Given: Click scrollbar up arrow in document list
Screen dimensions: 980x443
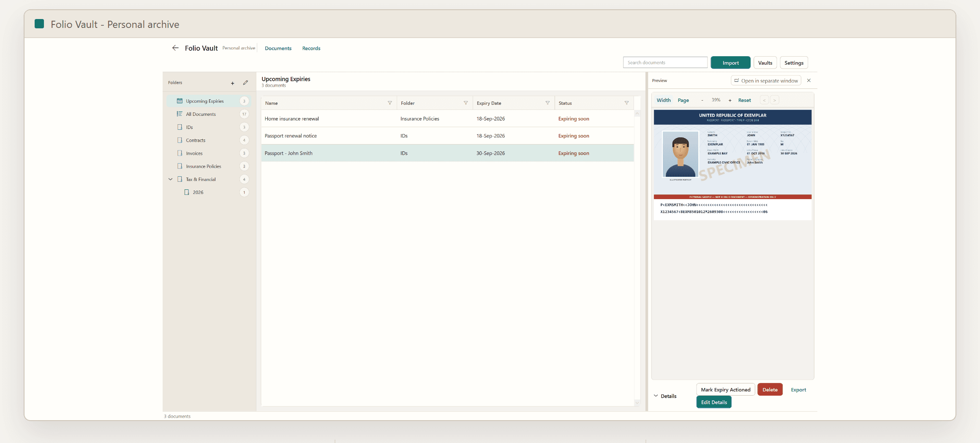Looking at the screenshot, I should pyautogui.click(x=637, y=113).
